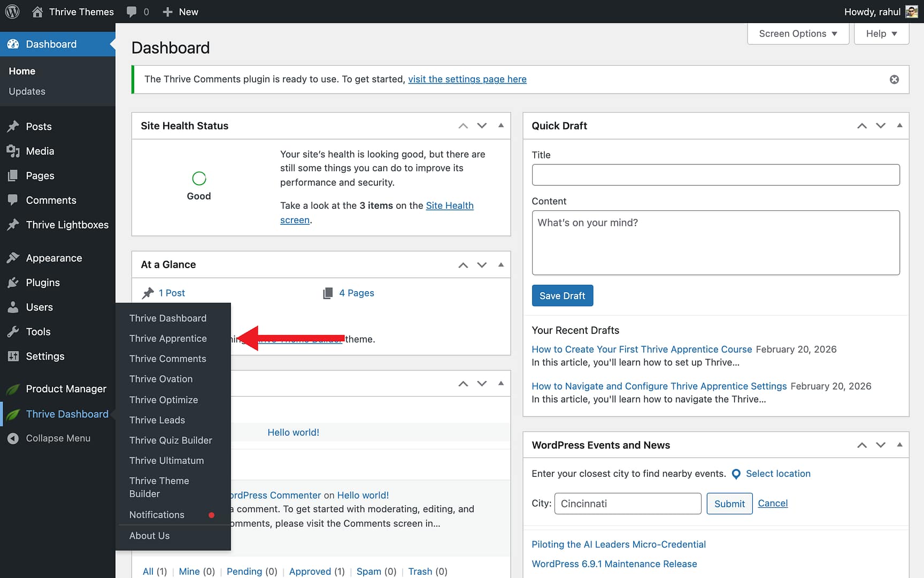924x578 pixels.
Task: Click the Media icon in sidebar
Action: point(13,151)
